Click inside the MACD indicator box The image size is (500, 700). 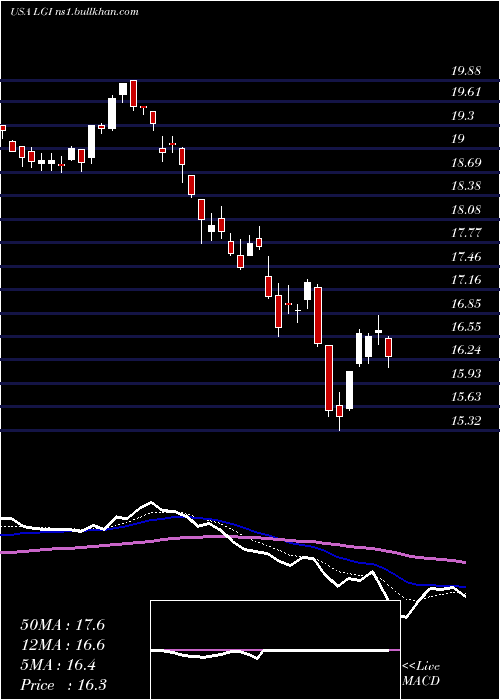click(275, 650)
